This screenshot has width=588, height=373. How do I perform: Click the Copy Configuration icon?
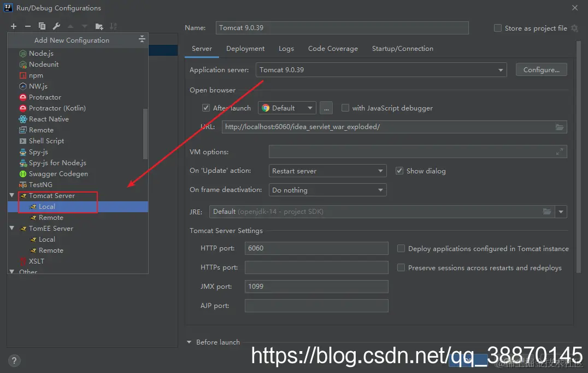click(42, 26)
